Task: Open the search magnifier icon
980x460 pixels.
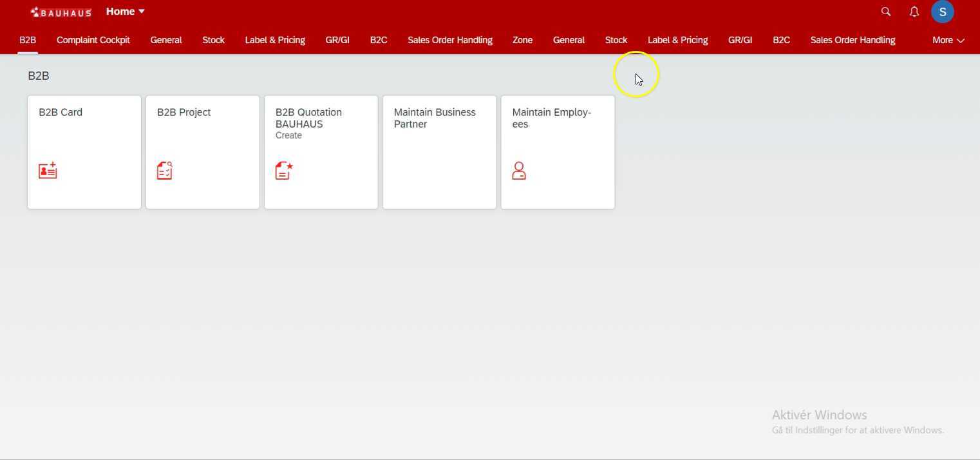Action: point(886,12)
